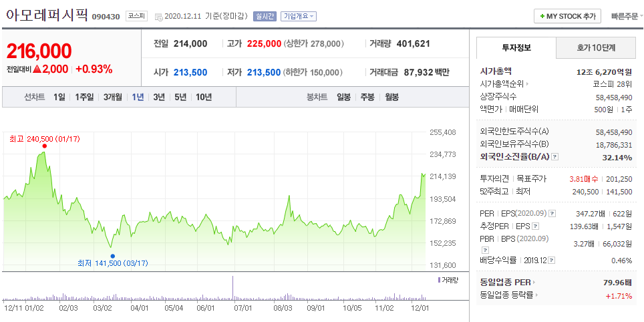Expand 빠른주문 menu

point(627,17)
